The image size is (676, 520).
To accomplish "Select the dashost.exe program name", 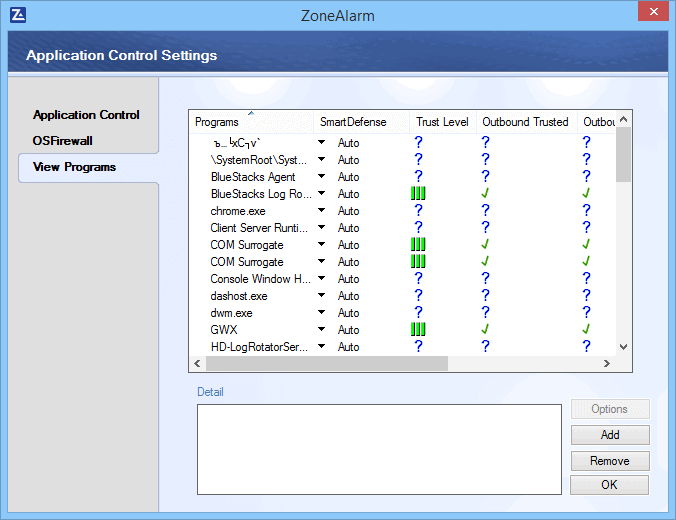I will pyautogui.click(x=239, y=296).
